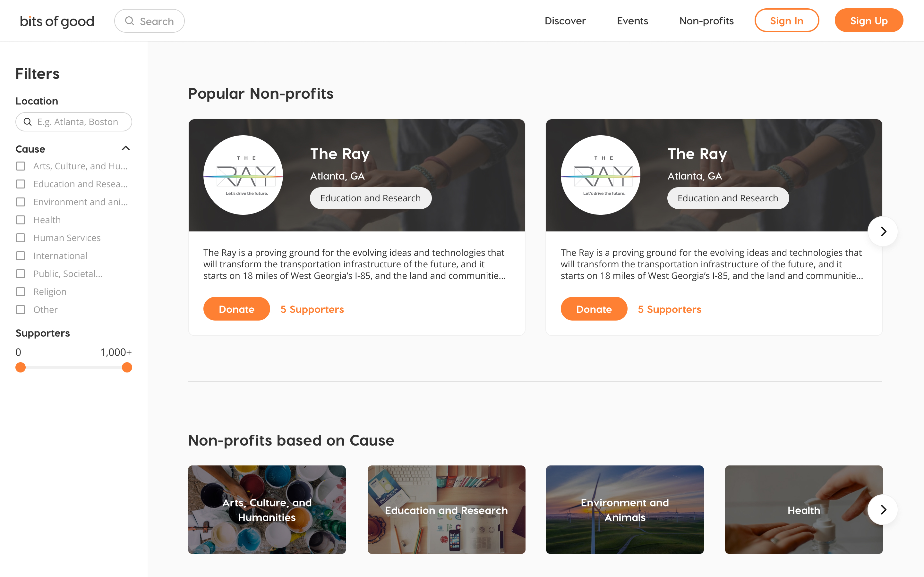
Task: Click The Ray nonprofit card image right
Action: pos(714,175)
